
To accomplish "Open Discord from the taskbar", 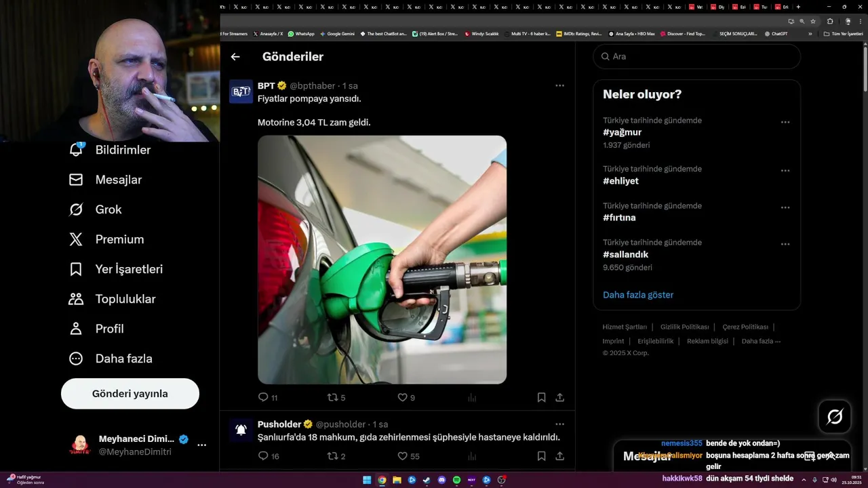I will click(441, 480).
